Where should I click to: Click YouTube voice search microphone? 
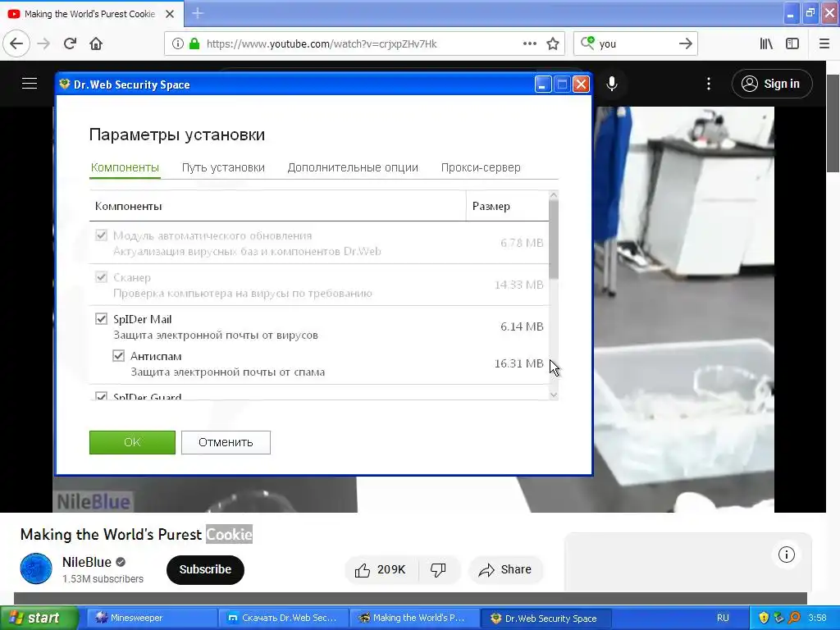click(x=612, y=84)
